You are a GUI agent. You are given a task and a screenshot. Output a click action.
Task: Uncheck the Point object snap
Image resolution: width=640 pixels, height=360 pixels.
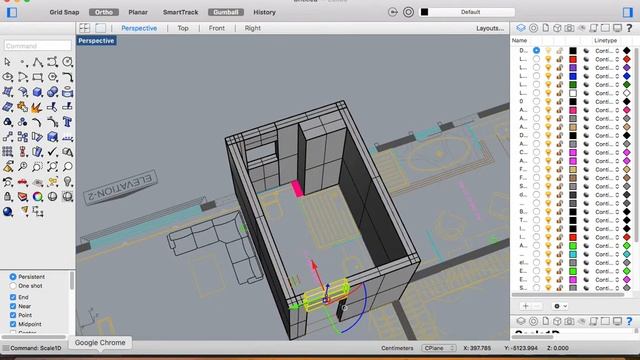(13, 315)
